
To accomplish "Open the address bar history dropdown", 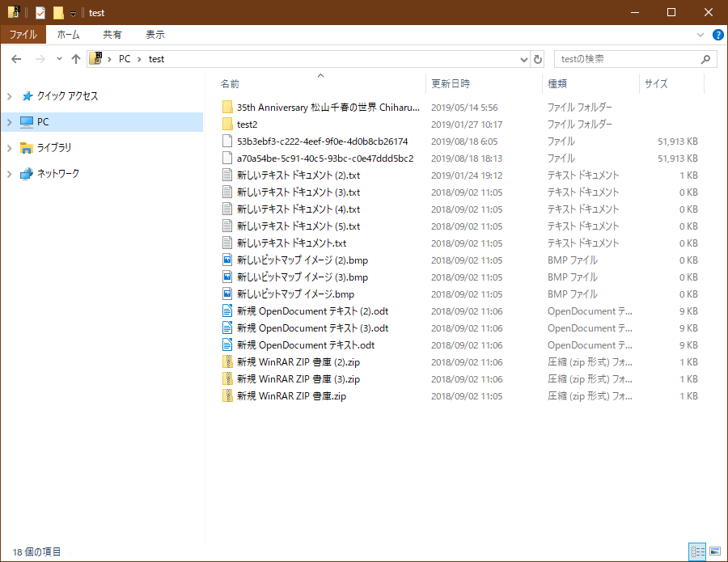I will click(x=523, y=59).
